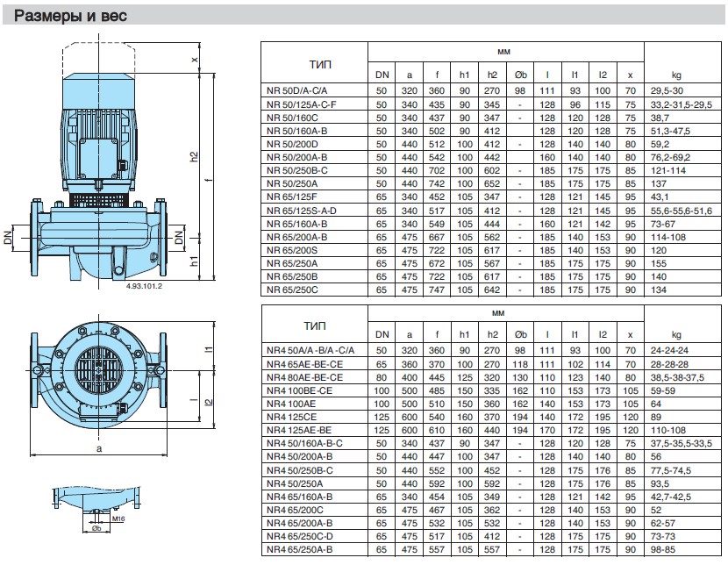The image size is (728, 565).
Task: Select row label "NR4 65/160A-B"
Action: (x=299, y=497)
